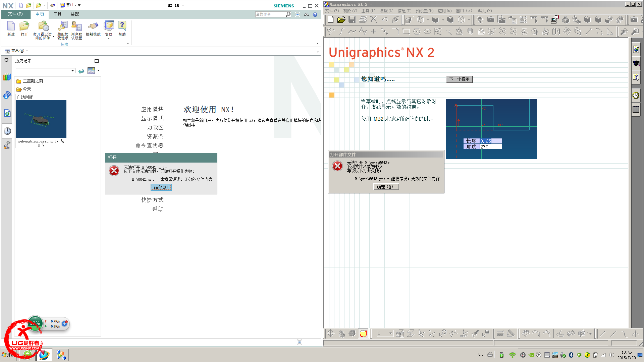Open the 视图(V) menu in NX 2

[x=350, y=11]
